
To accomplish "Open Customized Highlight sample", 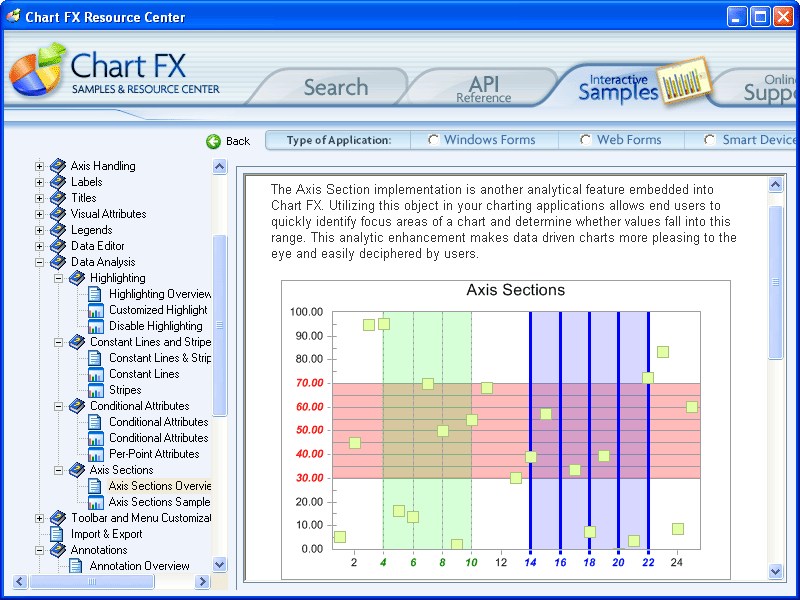I will click(x=158, y=310).
